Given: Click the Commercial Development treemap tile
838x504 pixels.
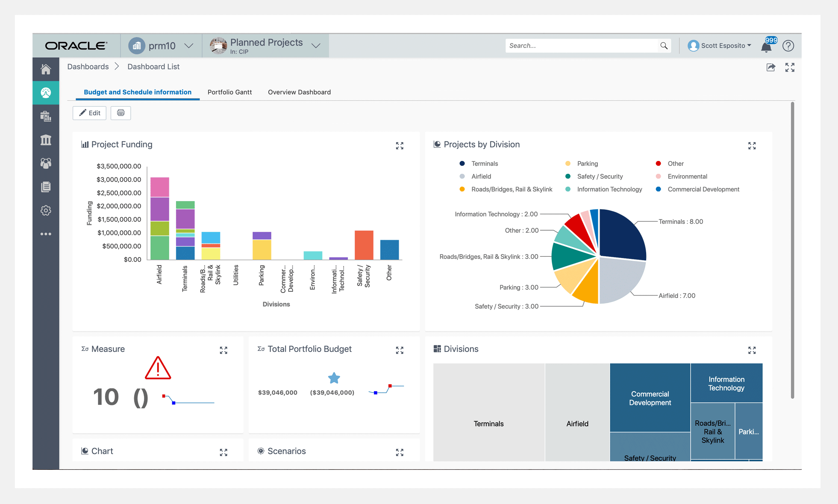Looking at the screenshot, I should [650, 398].
